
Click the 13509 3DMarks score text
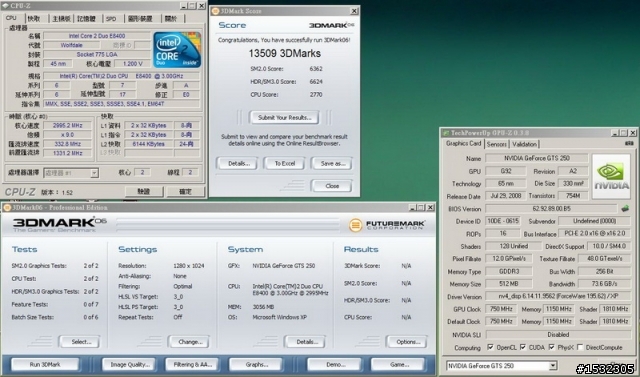(284, 53)
